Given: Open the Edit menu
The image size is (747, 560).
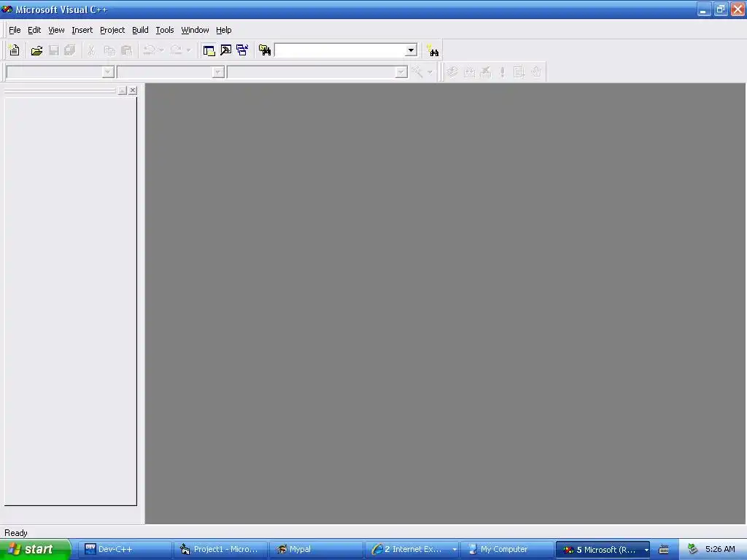Looking at the screenshot, I should pos(34,30).
